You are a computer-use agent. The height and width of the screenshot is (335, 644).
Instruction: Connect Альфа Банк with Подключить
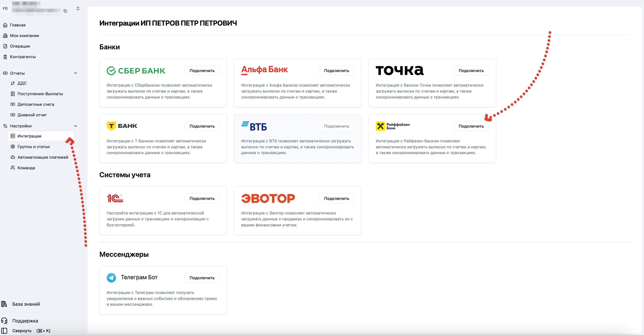pyautogui.click(x=337, y=71)
